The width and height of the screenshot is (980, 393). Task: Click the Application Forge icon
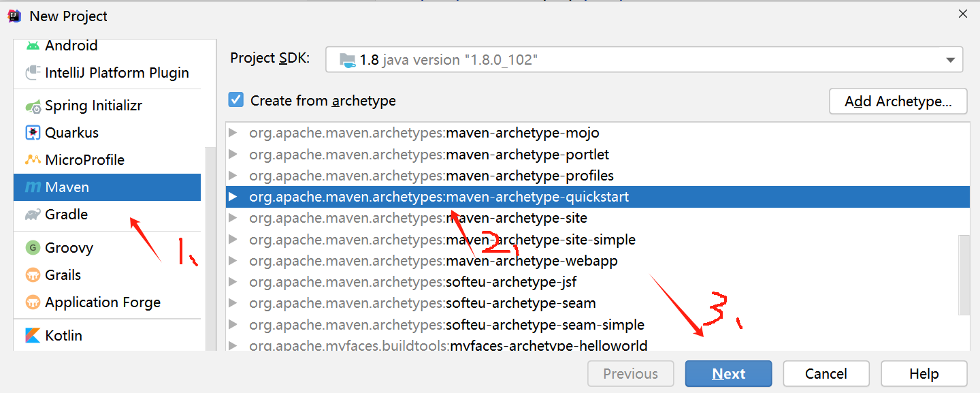33,302
